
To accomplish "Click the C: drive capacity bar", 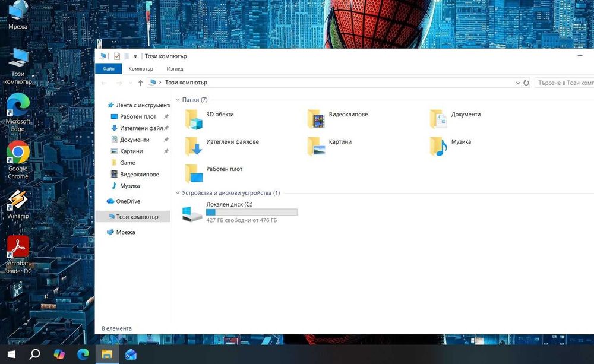I will (x=251, y=213).
